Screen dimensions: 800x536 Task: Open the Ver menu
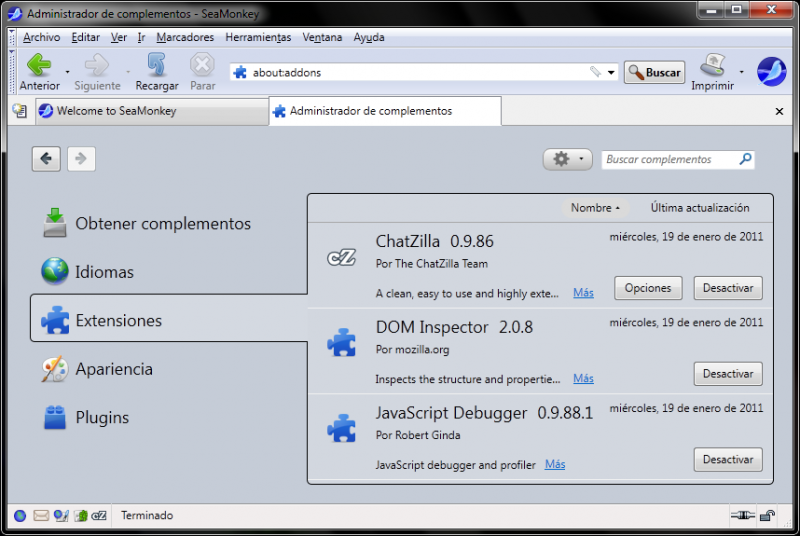pos(119,37)
